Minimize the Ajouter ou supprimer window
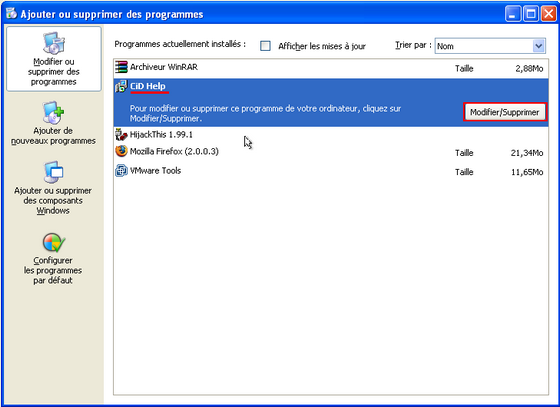Image resolution: width=560 pixels, height=407 pixels. 513,14
